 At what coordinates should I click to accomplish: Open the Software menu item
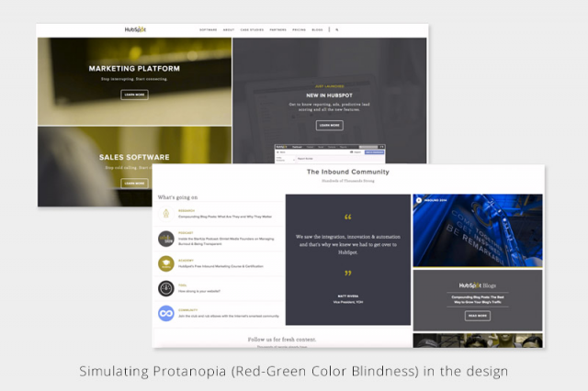(208, 30)
